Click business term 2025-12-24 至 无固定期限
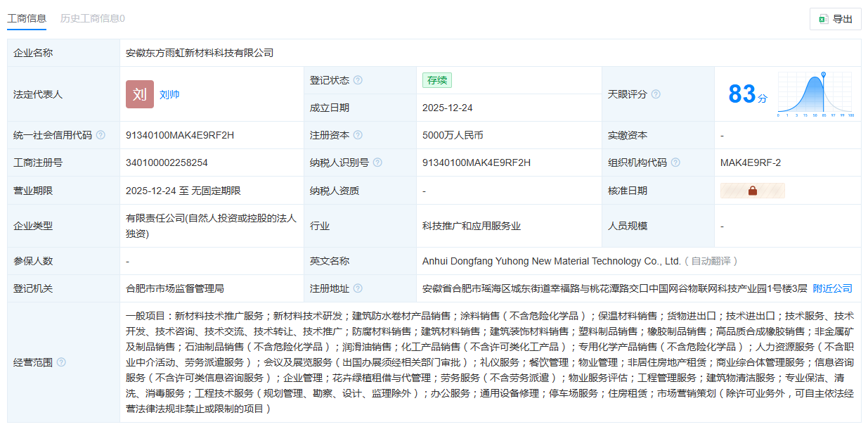The height and width of the screenshot is (434, 868). (x=183, y=191)
